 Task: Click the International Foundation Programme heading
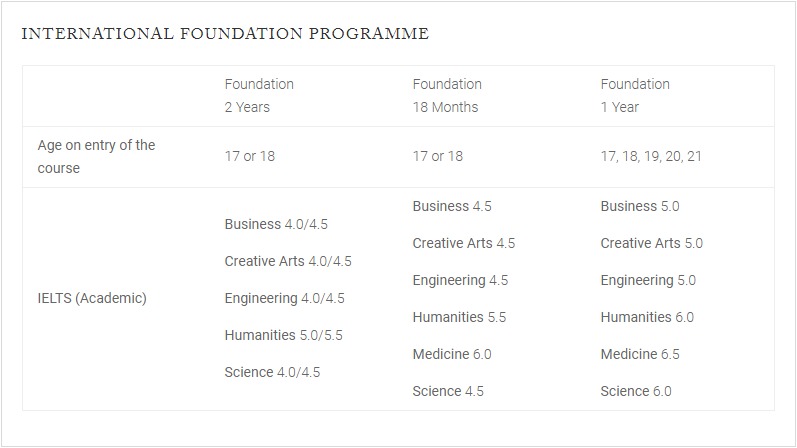pos(225,34)
